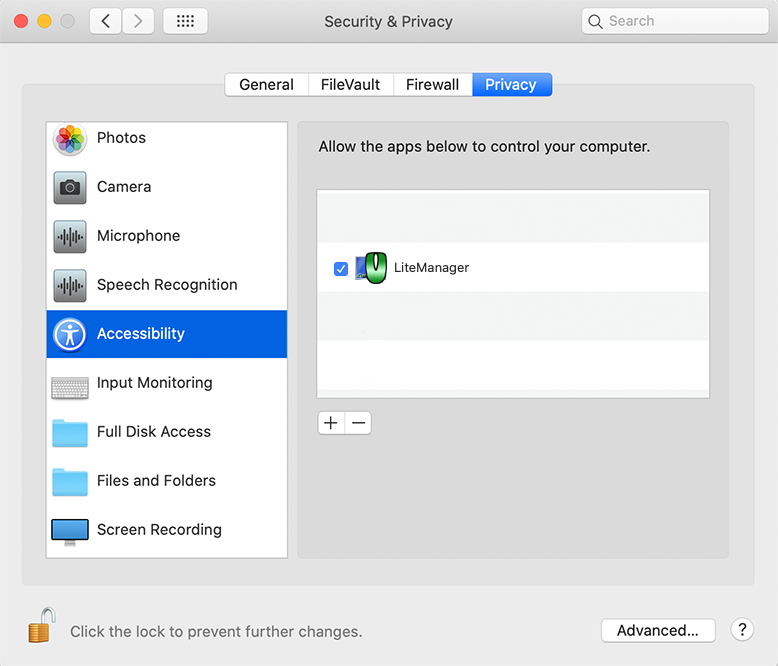The height and width of the screenshot is (666, 778).
Task: Uncheck the LiteManager checkbox
Action: (341, 269)
